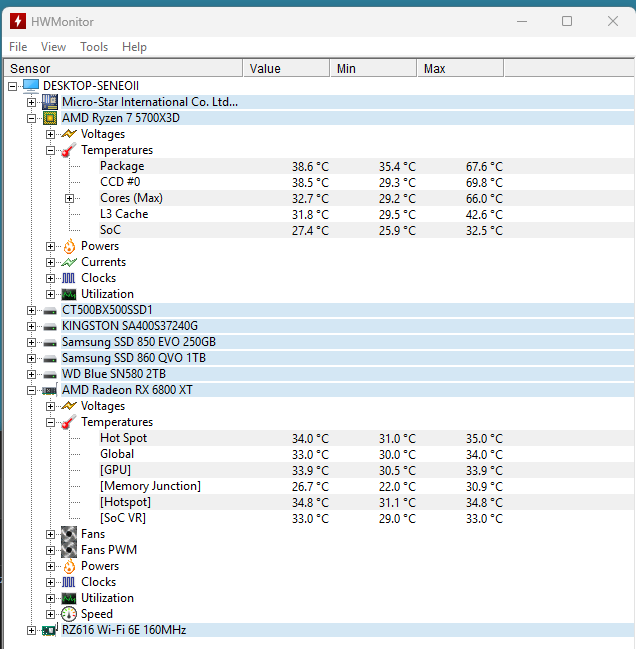Expand the KINGSTON SA400S37240G node
636x649 pixels.
(31, 327)
